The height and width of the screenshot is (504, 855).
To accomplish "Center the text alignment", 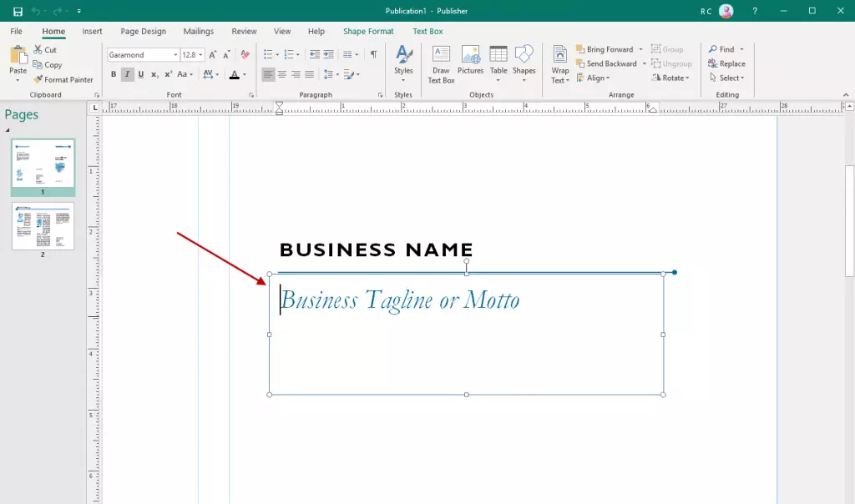I will (282, 74).
